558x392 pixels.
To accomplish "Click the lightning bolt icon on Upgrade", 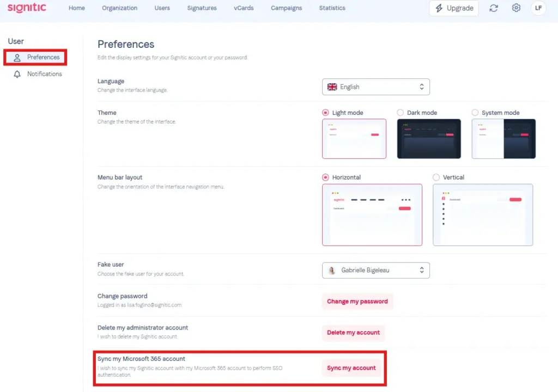I will [439, 8].
